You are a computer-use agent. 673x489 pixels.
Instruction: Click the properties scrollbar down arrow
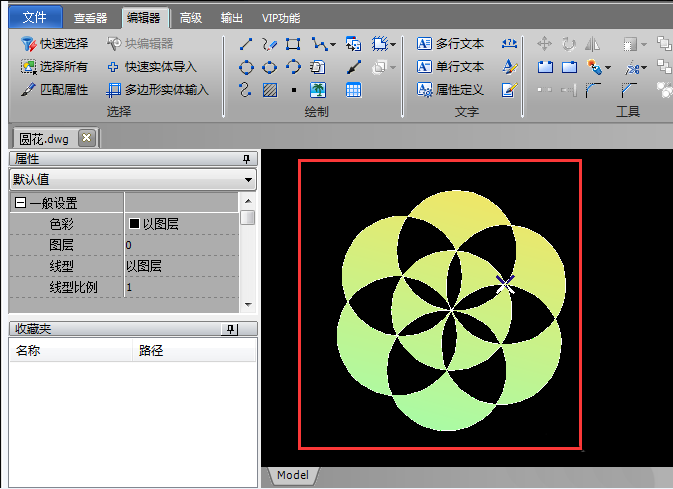[248, 304]
